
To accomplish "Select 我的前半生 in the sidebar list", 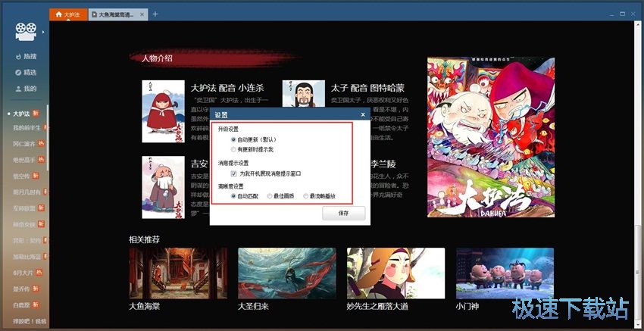I will pos(27,128).
